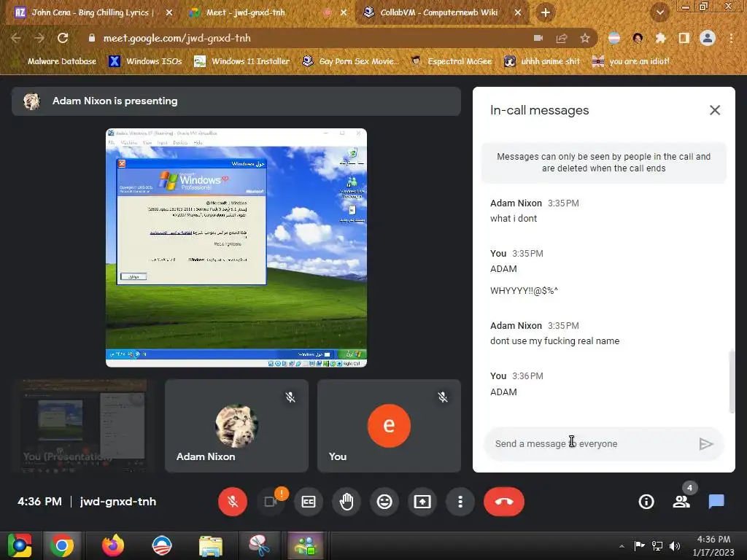This screenshot has width=747, height=560.
Task: Open meeting details info icon
Action: (646, 502)
